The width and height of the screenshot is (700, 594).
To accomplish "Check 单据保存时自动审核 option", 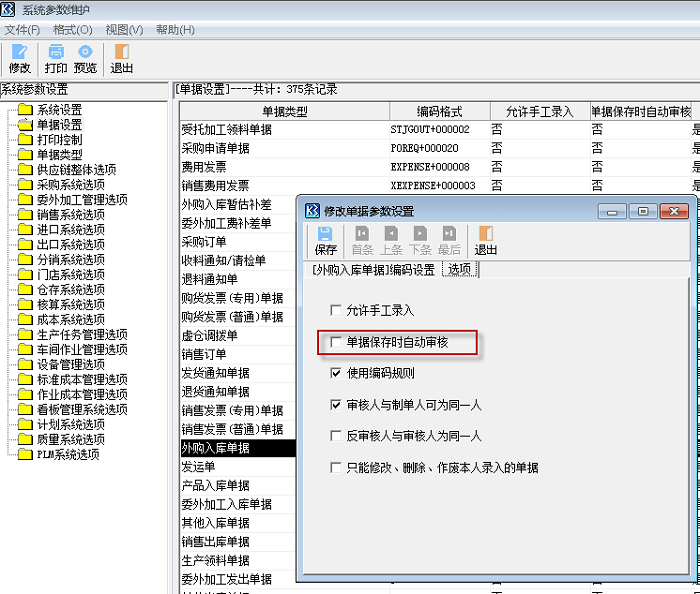I will 336,343.
